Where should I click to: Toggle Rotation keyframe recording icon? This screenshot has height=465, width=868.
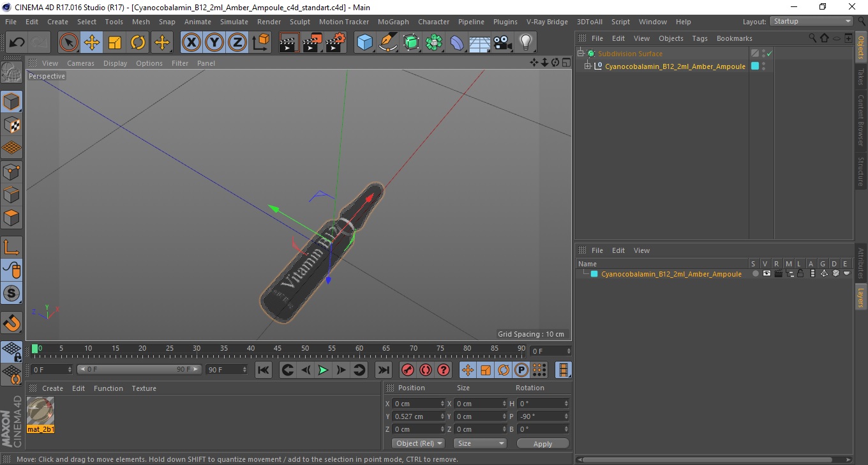(504, 370)
